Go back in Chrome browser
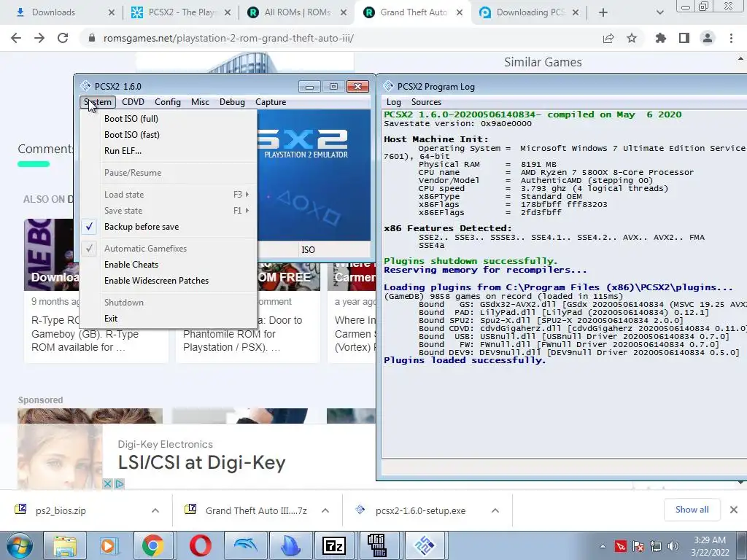Image resolution: width=747 pixels, height=560 pixels. coord(16,38)
